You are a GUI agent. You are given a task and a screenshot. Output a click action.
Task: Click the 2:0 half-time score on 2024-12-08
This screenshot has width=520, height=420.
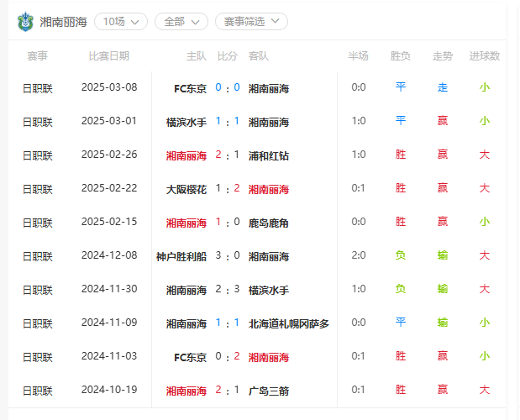tap(359, 255)
